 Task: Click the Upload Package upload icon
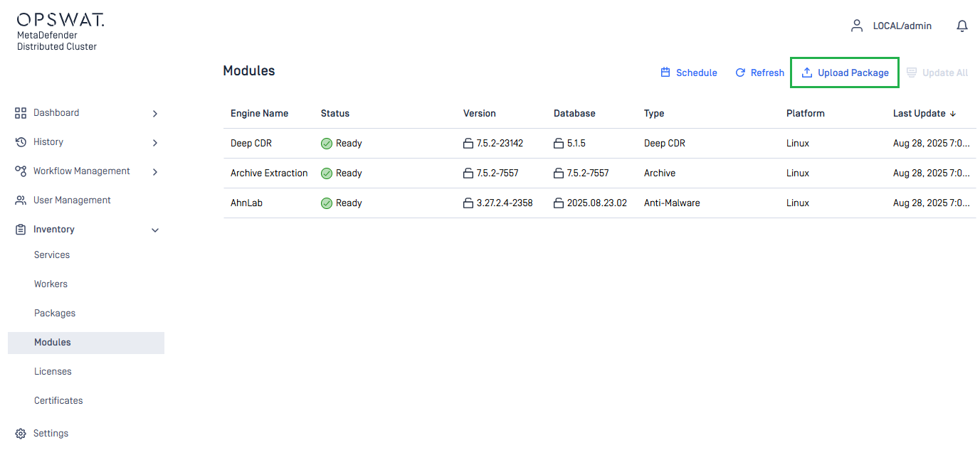click(807, 73)
